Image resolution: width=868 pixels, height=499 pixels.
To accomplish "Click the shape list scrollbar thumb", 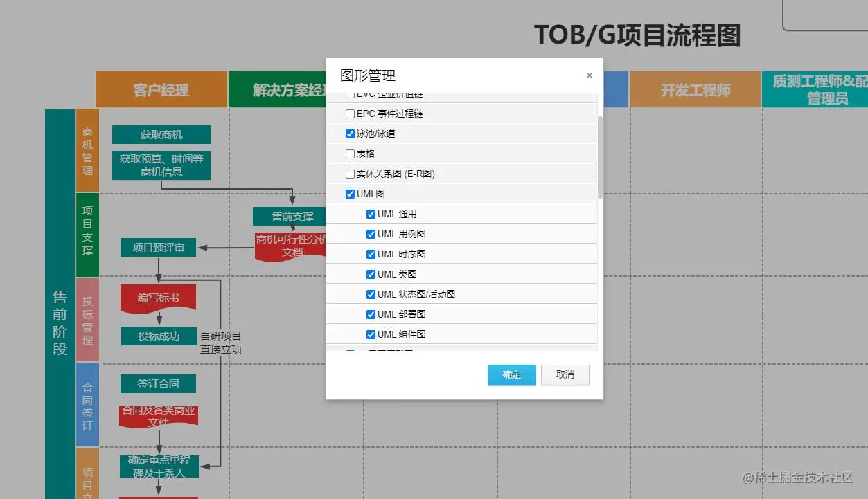I will 600,156.
